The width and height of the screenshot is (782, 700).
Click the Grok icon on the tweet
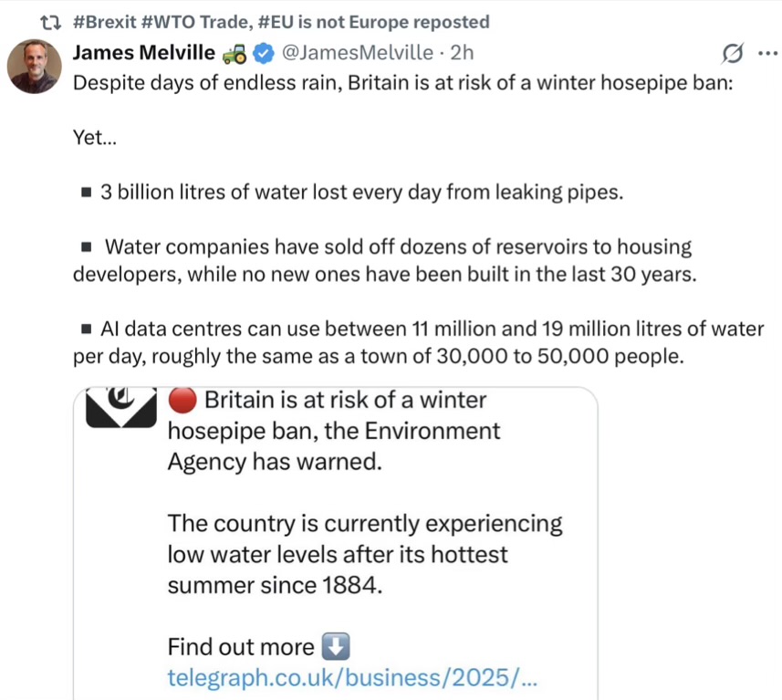[732, 55]
